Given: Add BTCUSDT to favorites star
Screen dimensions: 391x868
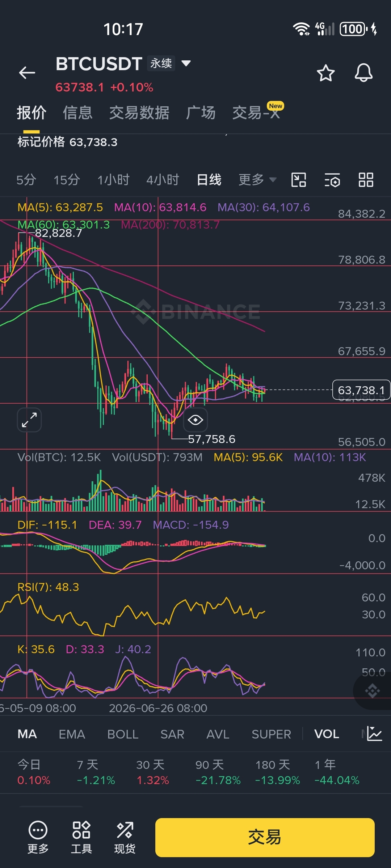Looking at the screenshot, I should (325, 73).
